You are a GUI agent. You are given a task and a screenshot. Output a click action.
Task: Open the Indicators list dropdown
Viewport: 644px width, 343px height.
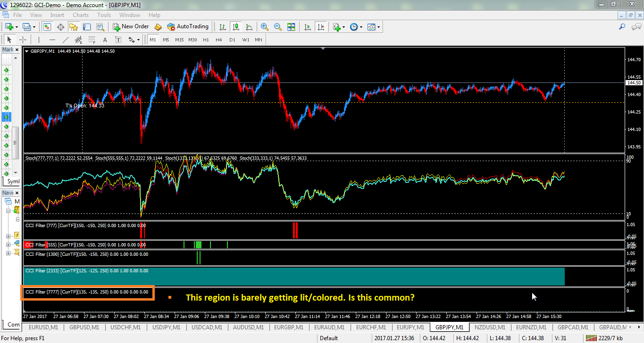[339, 27]
